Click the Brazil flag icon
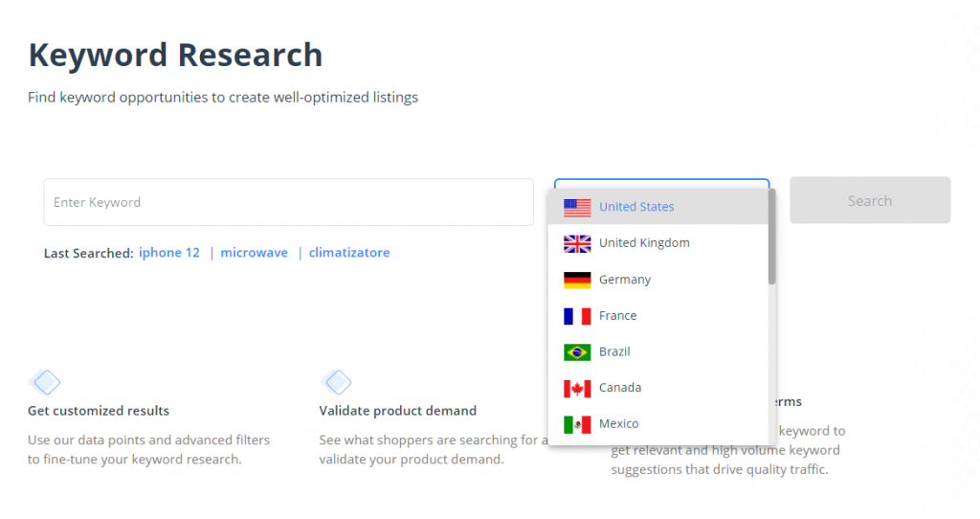This screenshot has width=980, height=519. click(577, 352)
